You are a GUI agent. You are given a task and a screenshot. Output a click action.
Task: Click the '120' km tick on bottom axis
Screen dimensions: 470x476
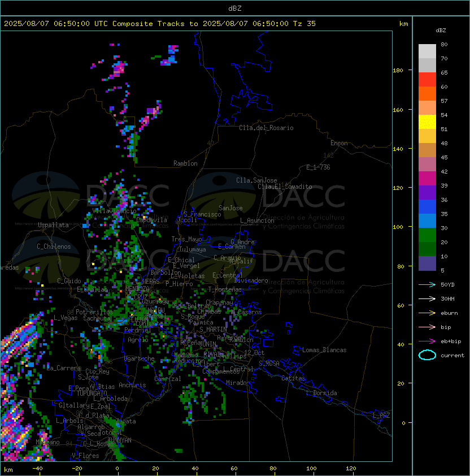(351, 469)
